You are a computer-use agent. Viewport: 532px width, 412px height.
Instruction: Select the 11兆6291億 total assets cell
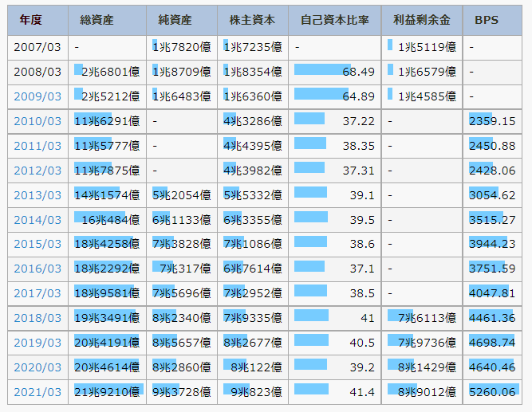click(107, 121)
